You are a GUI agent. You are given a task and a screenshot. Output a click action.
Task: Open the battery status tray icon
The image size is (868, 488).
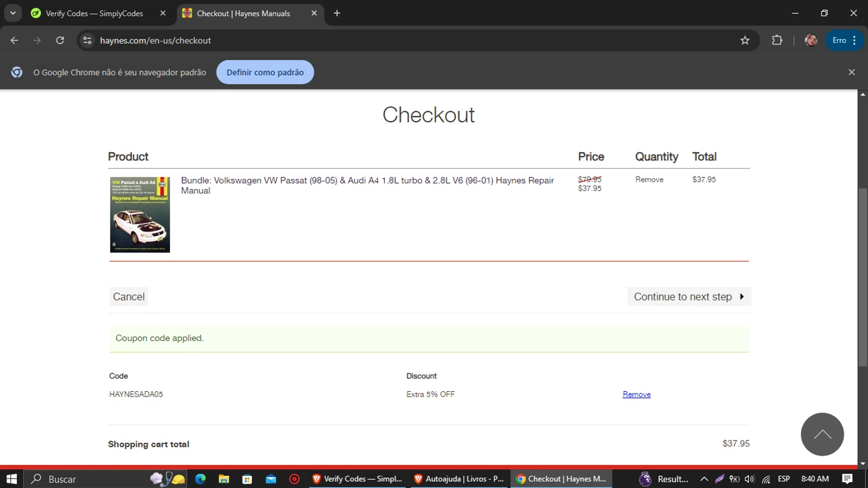pos(734,479)
